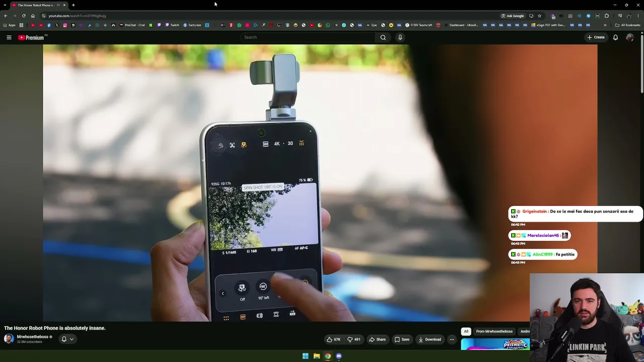The image size is (644, 362).
Task: Open the WhatsApp bookmark icon
Action: click(328, 25)
